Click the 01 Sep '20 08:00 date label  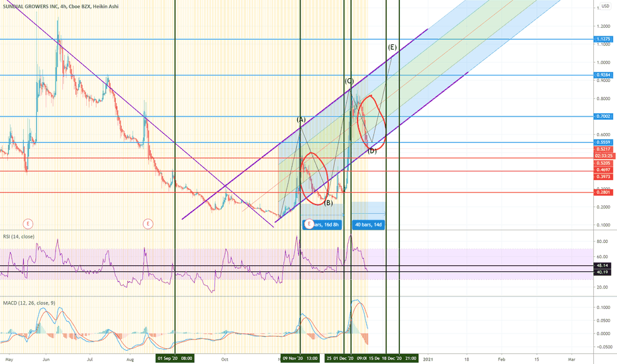coord(175,359)
